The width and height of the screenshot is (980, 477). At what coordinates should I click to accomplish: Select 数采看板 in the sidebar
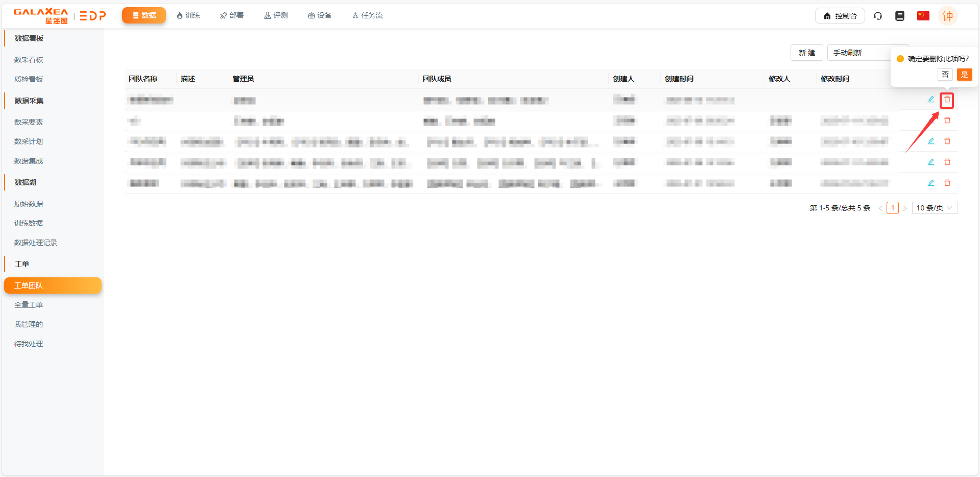click(x=29, y=60)
